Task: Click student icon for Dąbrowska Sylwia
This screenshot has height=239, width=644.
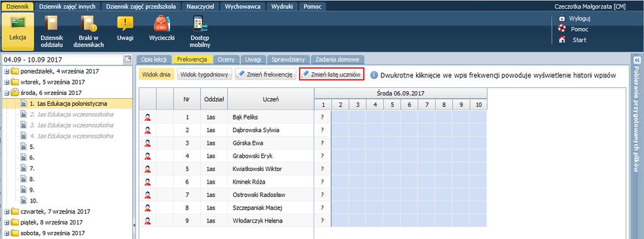Action: (x=147, y=130)
